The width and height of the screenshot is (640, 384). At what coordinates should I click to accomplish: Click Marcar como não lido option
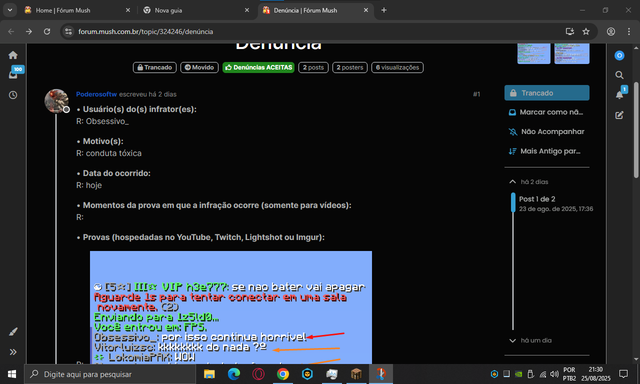546,112
